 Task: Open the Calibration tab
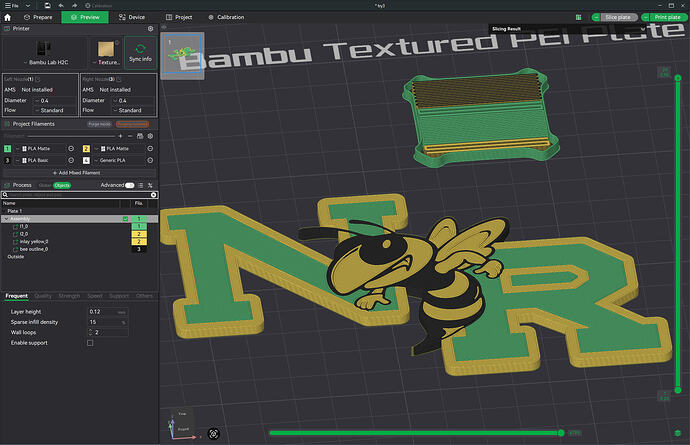pyautogui.click(x=226, y=17)
